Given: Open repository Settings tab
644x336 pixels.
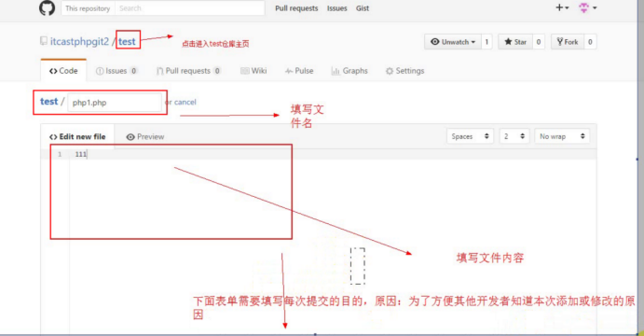Looking at the screenshot, I should (x=404, y=71).
